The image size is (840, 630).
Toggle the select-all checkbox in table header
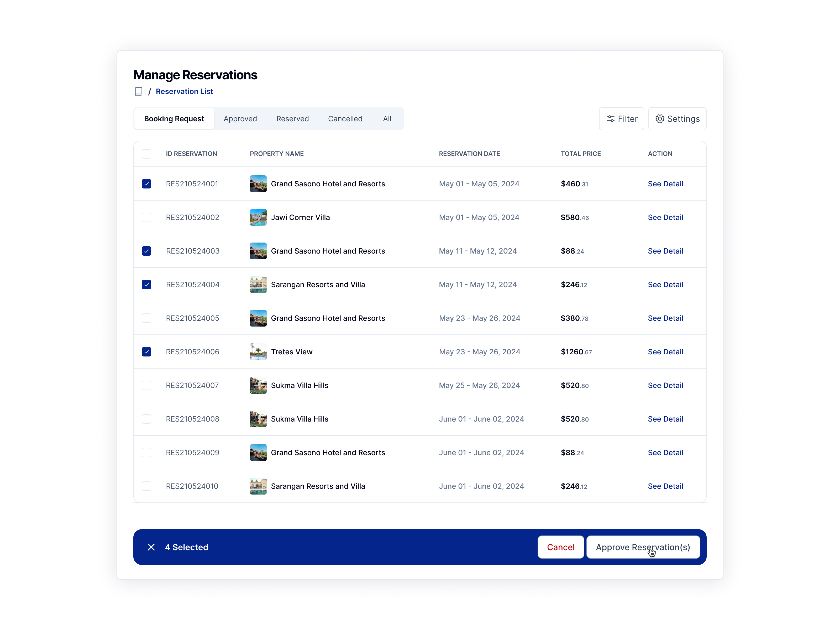(x=146, y=154)
